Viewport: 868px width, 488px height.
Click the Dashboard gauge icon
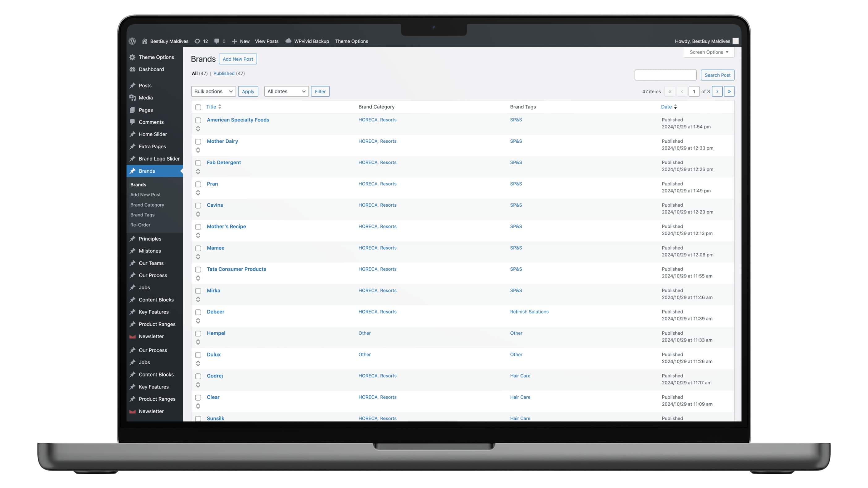tap(132, 69)
